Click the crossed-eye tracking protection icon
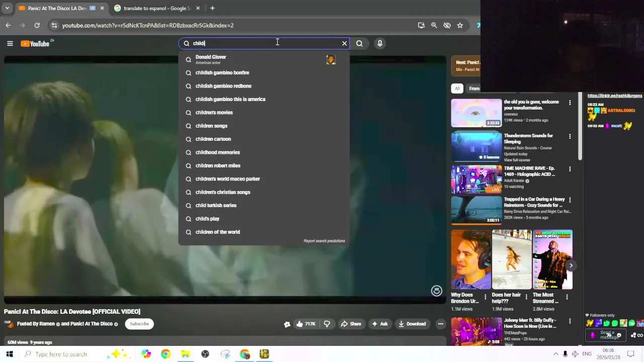 [447, 25]
